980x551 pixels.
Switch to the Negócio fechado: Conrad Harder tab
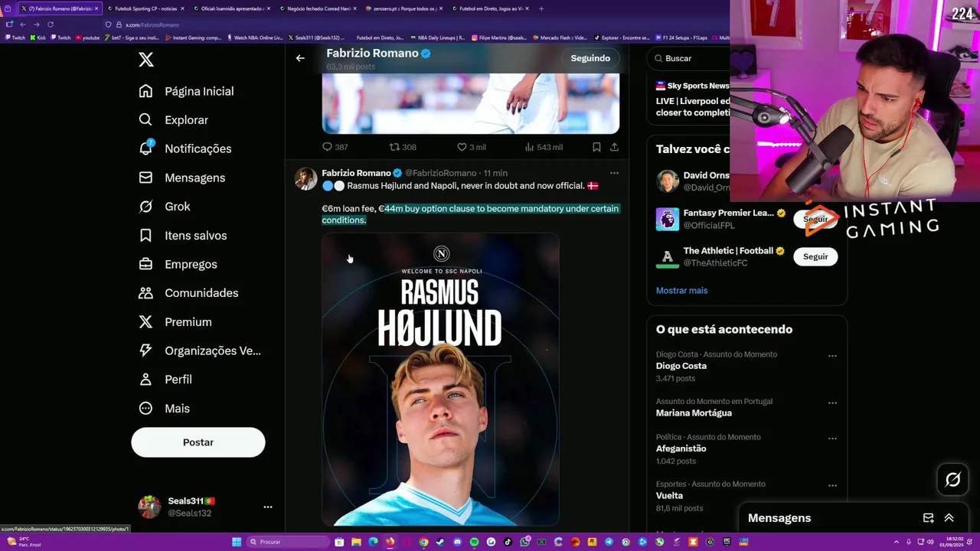click(318, 8)
